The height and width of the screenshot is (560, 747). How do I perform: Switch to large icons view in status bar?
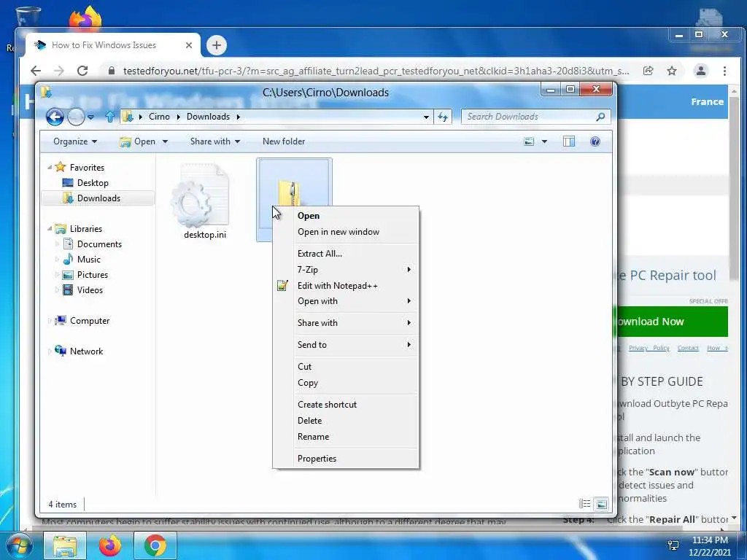[x=602, y=504]
